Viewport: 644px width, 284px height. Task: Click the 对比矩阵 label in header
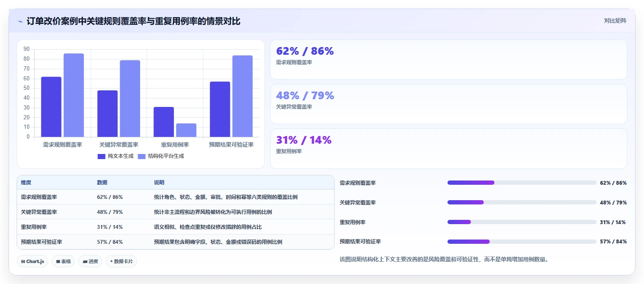point(615,21)
